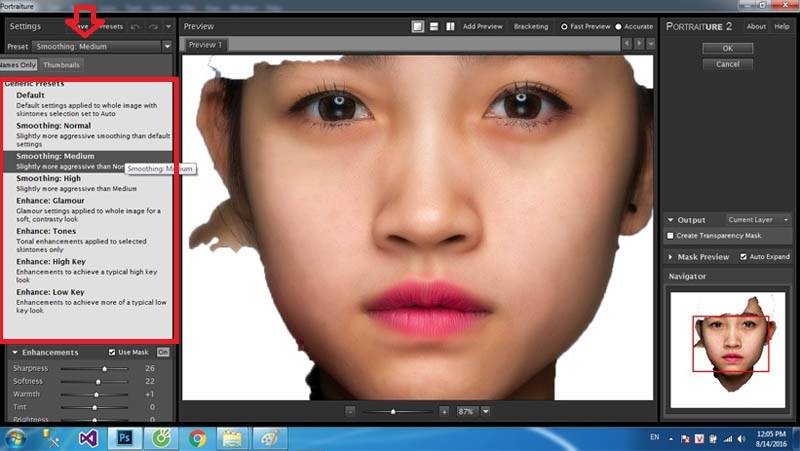Open zoom percentage dropdown arrow

(x=486, y=411)
